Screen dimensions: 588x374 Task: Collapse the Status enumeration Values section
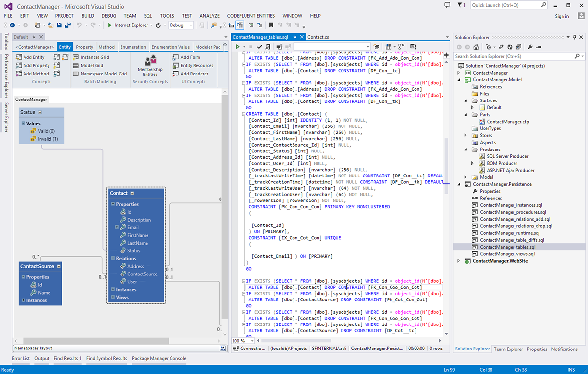[x=23, y=124]
